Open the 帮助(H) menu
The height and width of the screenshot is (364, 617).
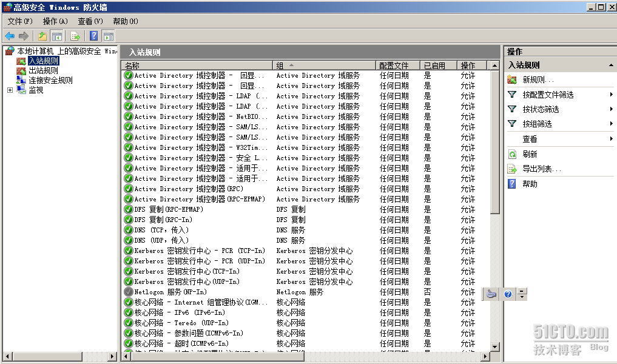[126, 21]
